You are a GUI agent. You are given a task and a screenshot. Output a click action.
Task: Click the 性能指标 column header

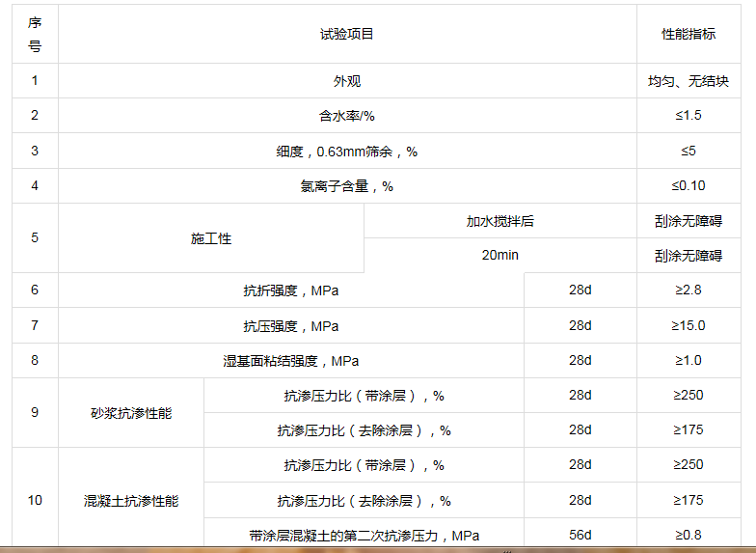[688, 34]
